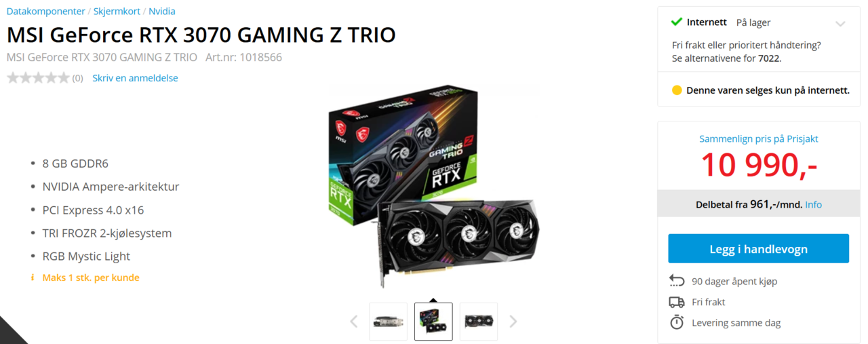
Task: Click the 90 dager åpent kjøp return icon
Action: pos(677,281)
